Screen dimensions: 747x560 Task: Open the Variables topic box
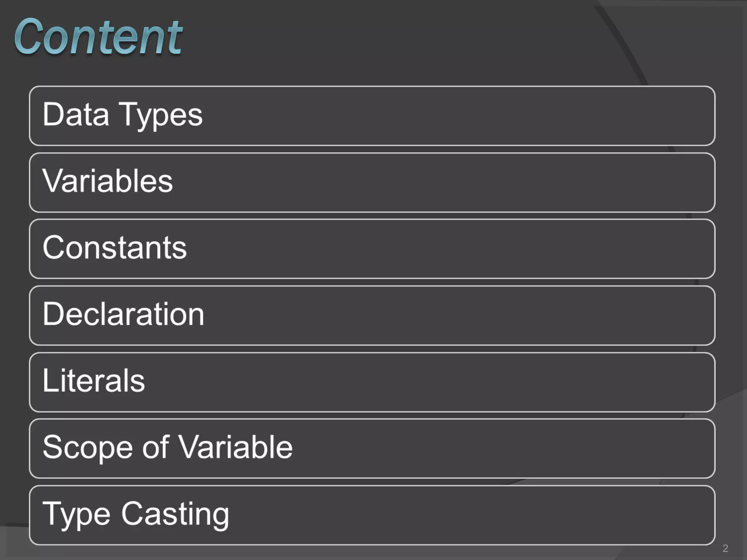(x=372, y=182)
